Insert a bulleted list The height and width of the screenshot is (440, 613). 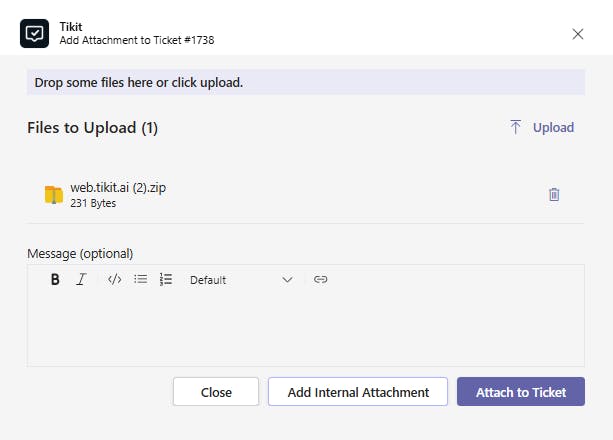141,280
